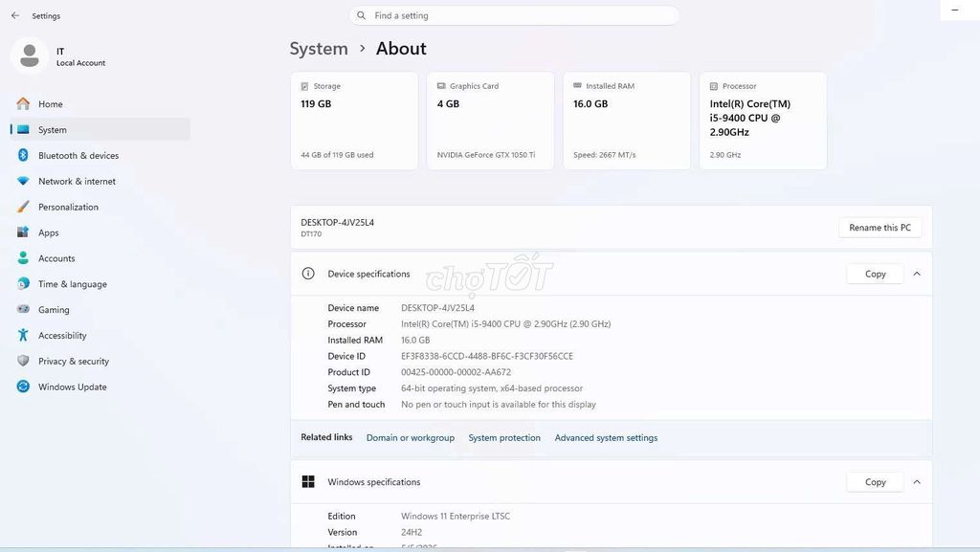Open System protection link
Image resolution: width=980 pixels, height=552 pixels.
tap(504, 438)
